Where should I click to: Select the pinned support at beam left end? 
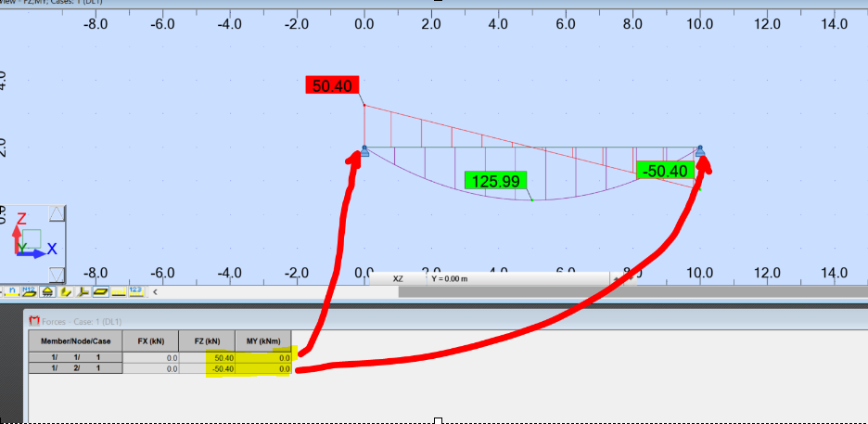(364, 151)
